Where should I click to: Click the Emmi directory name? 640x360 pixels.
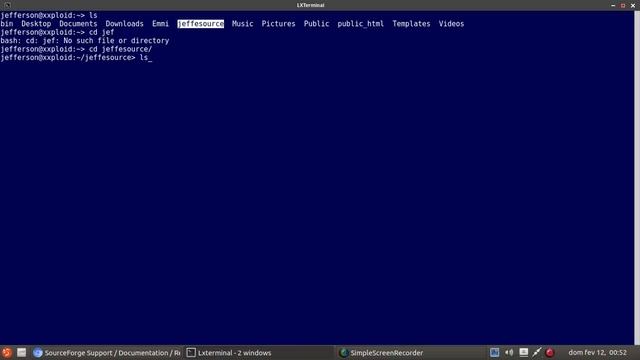[160, 24]
